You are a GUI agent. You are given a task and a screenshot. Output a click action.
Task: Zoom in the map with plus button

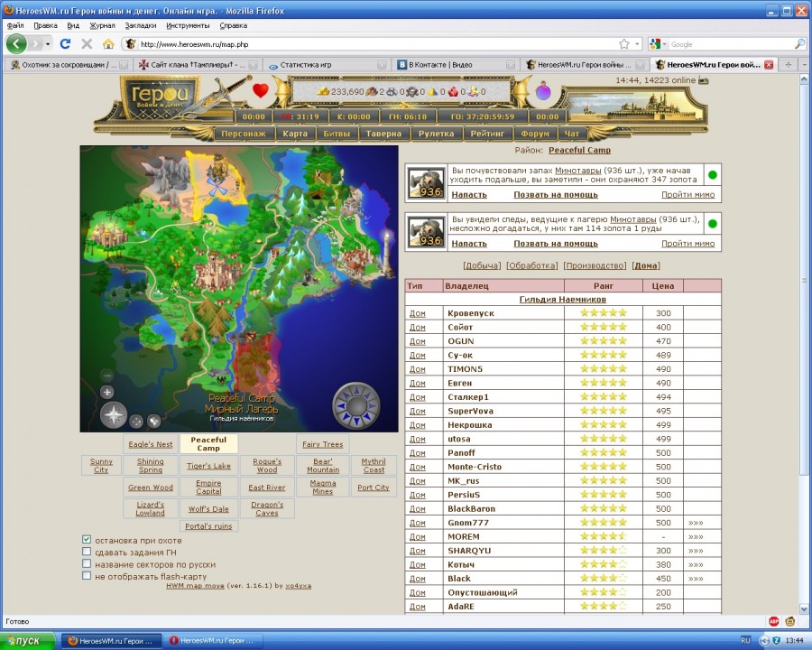[x=107, y=392]
